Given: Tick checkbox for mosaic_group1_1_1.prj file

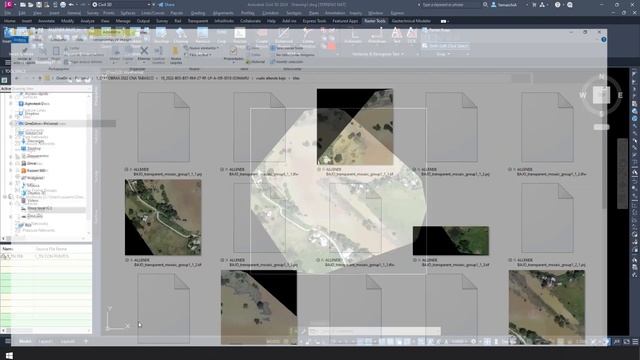Looking at the screenshot, I should tap(127, 169).
